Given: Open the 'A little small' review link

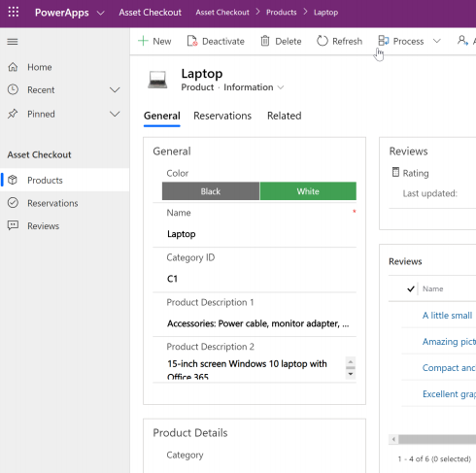Looking at the screenshot, I should pos(447,316).
